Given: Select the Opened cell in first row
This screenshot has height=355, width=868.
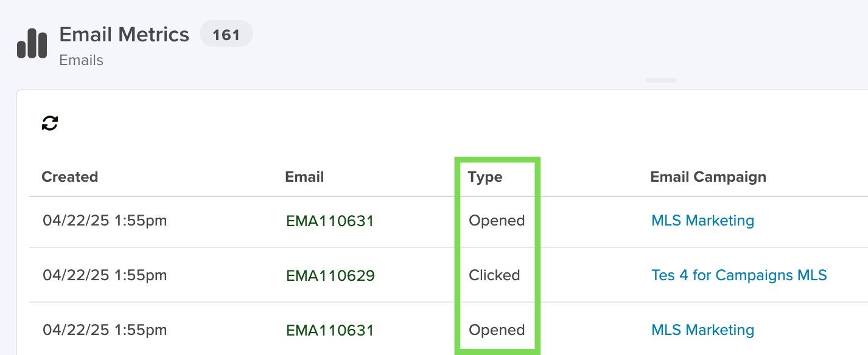Looking at the screenshot, I should [x=497, y=221].
